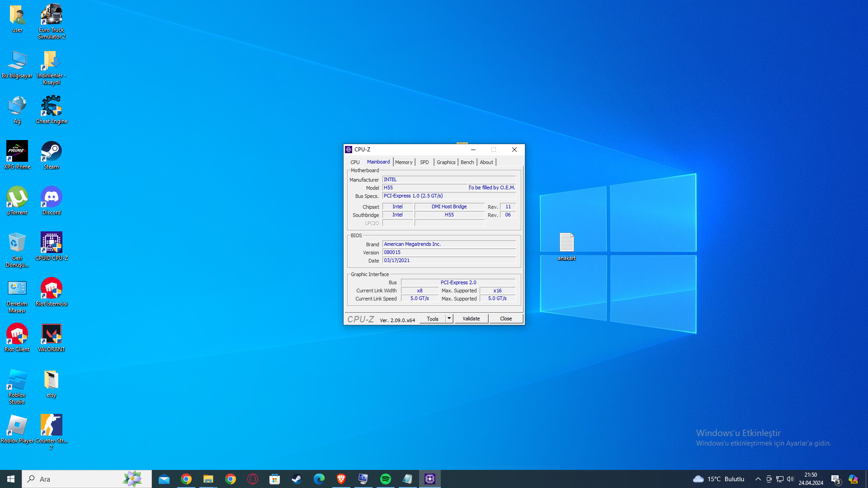Select CPUID CPU-Z desktop shortcut
Viewport: 868px width, 488px height.
coord(51,247)
